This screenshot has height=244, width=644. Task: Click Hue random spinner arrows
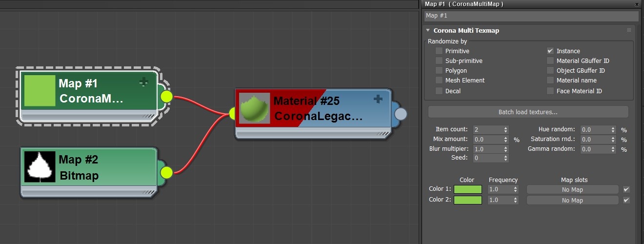pos(613,130)
